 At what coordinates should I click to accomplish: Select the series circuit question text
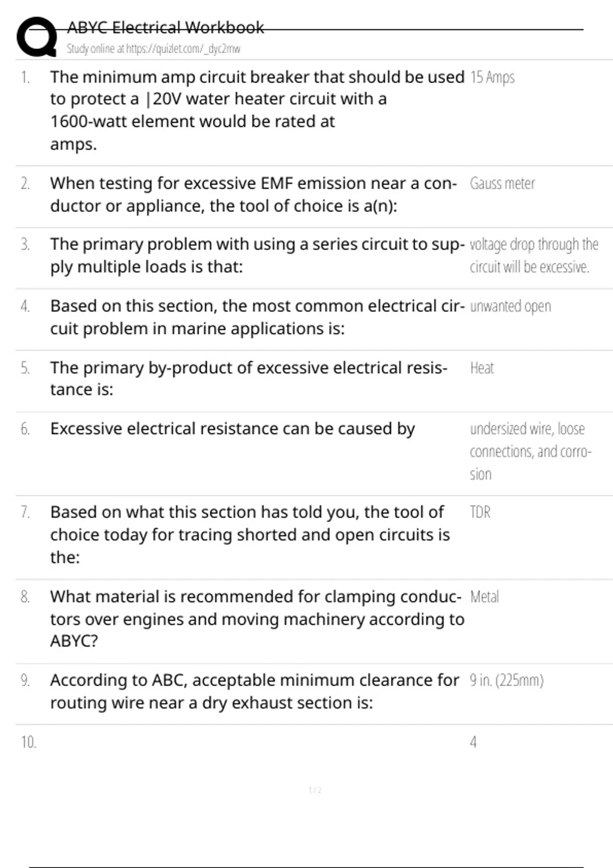click(257, 255)
